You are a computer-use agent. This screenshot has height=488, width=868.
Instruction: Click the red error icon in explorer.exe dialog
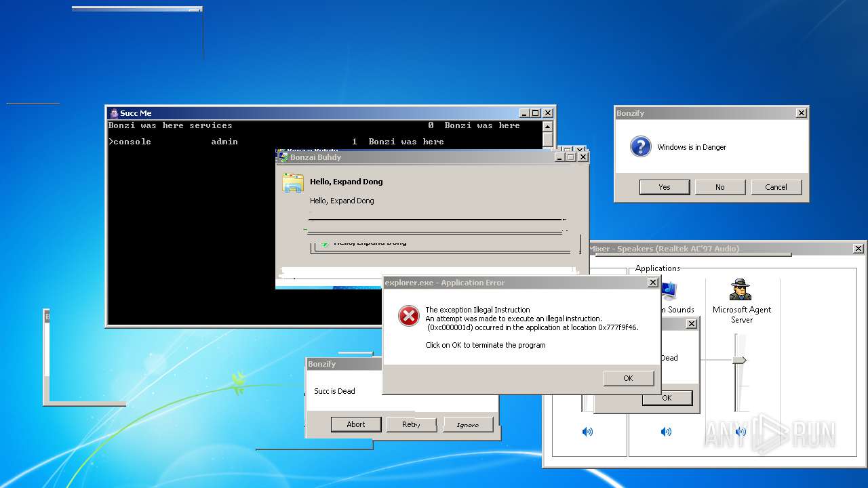coord(409,316)
